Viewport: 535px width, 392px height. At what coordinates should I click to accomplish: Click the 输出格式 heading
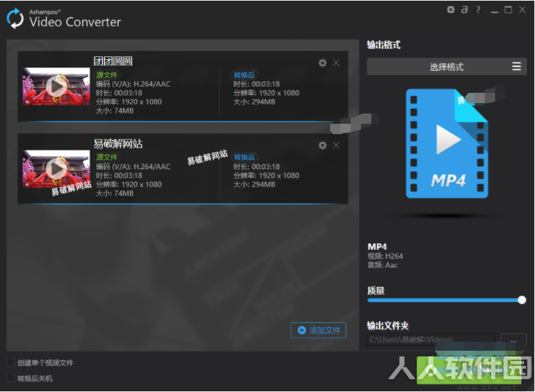384,45
